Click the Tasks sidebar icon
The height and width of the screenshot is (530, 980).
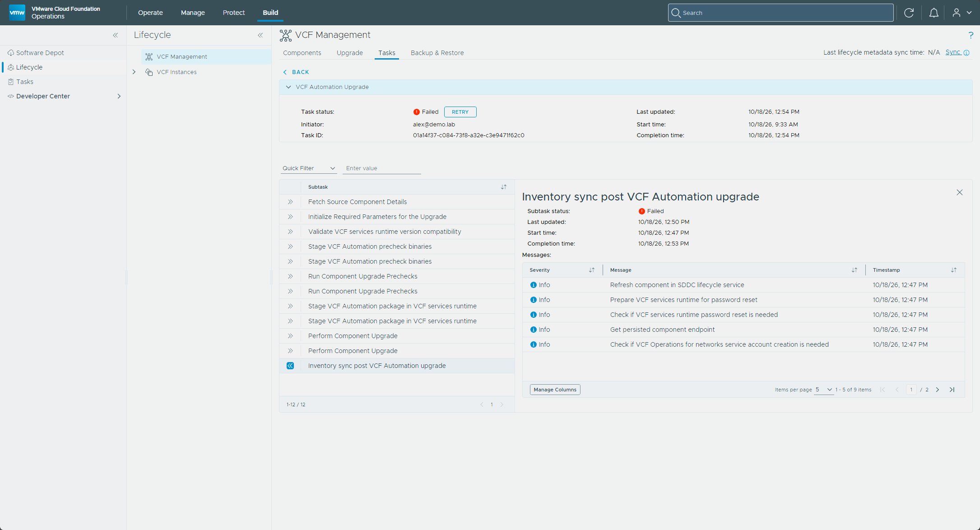pos(11,82)
